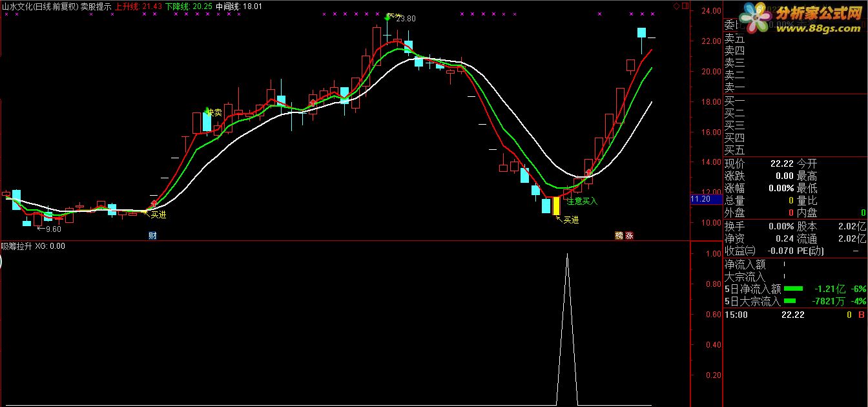Click the 23.80 high price marker
This screenshot has width=868, height=407.
[x=406, y=19]
